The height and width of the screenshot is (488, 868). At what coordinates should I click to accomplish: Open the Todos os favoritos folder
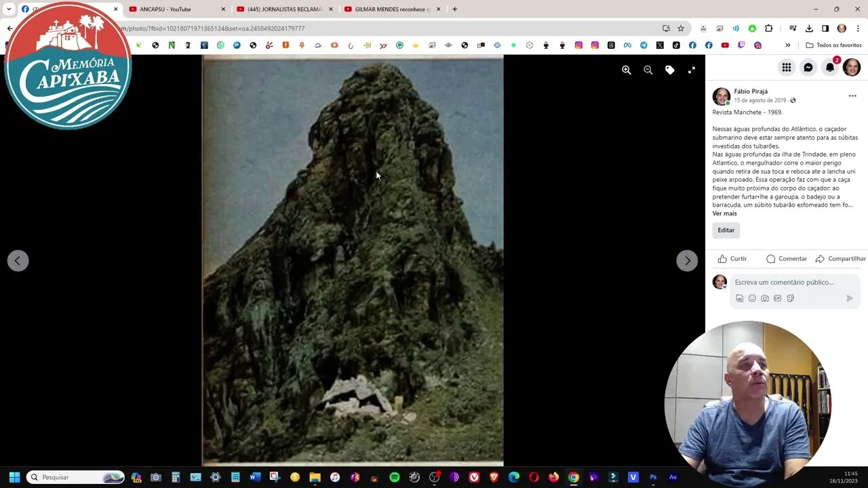(833, 45)
